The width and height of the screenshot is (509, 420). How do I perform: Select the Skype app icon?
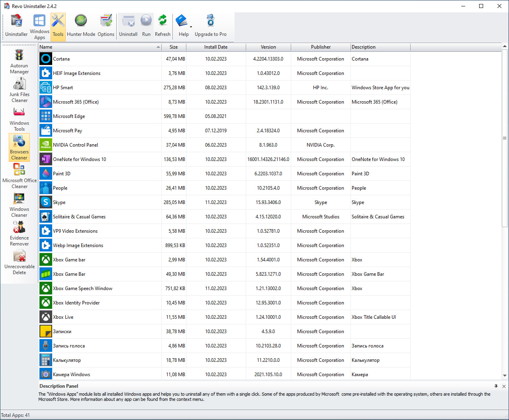click(46, 202)
